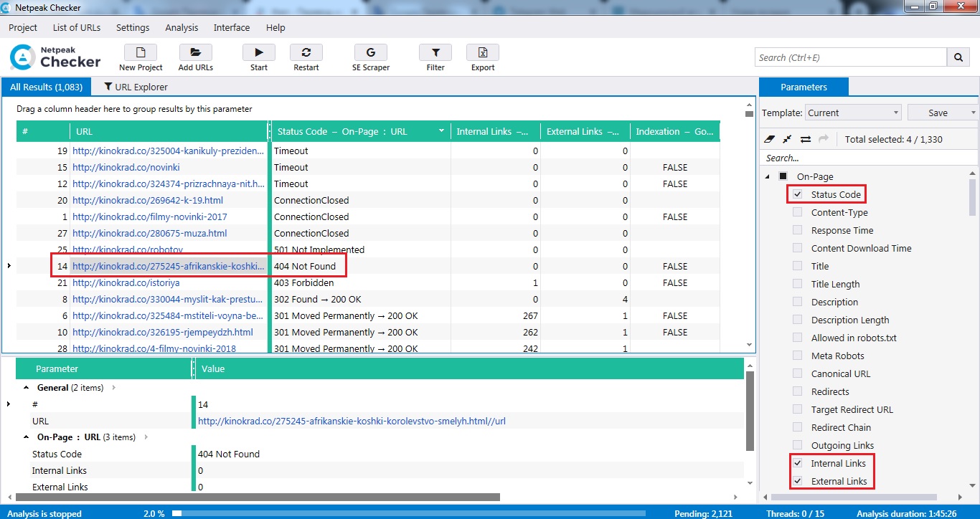Click the arrow after On-Page : URL (3 items)

tap(146, 437)
